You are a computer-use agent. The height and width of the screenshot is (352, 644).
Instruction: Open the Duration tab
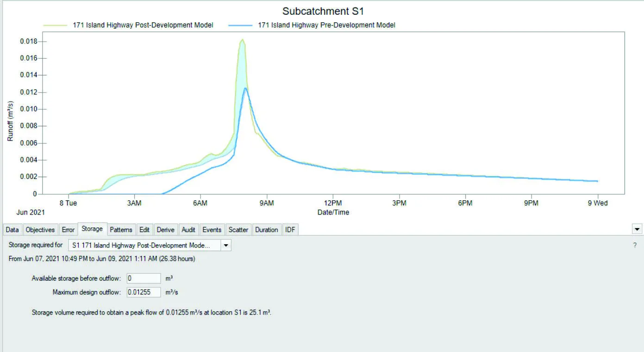pos(267,229)
